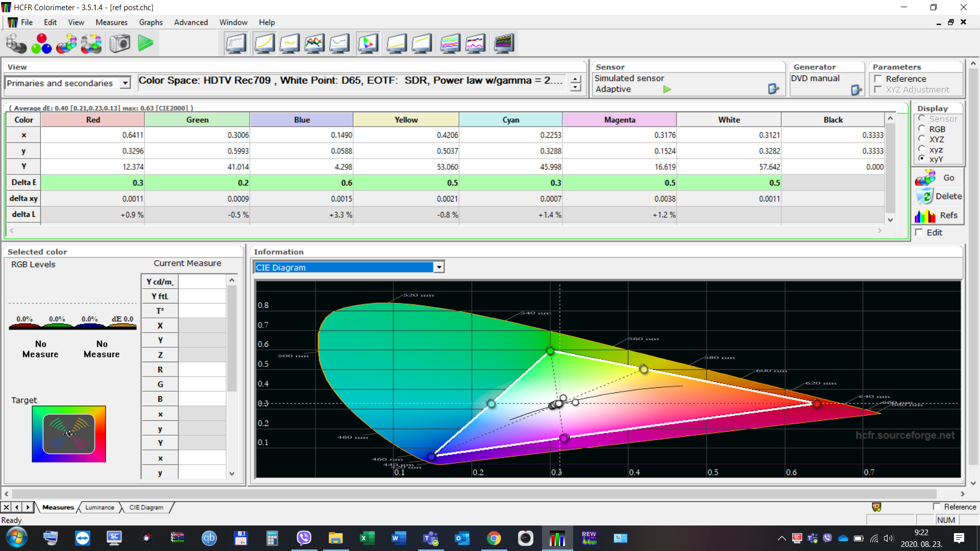Image resolution: width=980 pixels, height=551 pixels.
Task: Open the Advanced menu
Action: click(190, 22)
